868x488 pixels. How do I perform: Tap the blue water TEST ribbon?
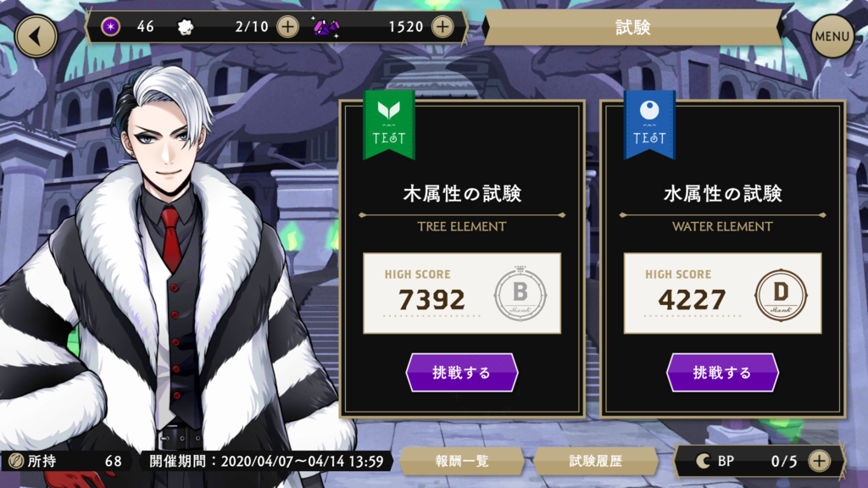point(649,125)
